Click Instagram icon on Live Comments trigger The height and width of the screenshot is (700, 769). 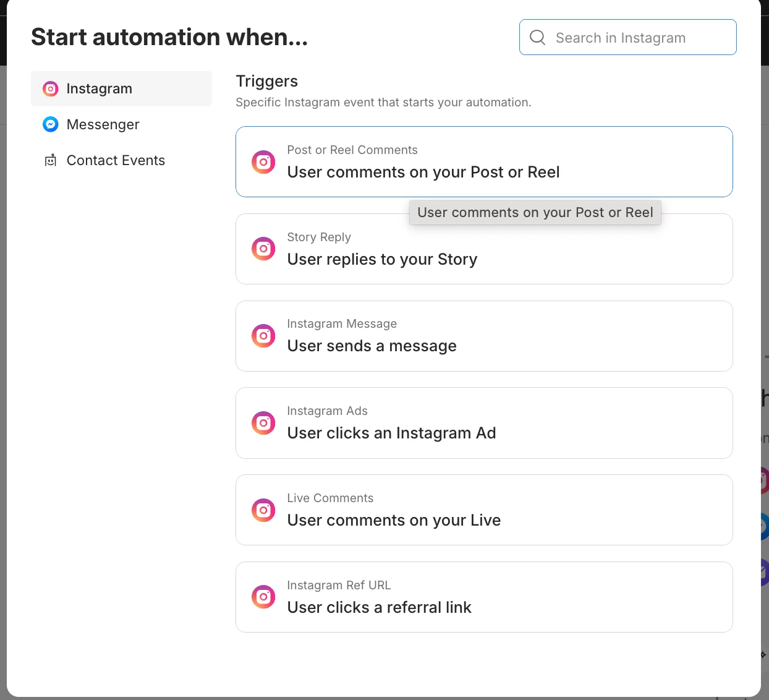point(263,510)
